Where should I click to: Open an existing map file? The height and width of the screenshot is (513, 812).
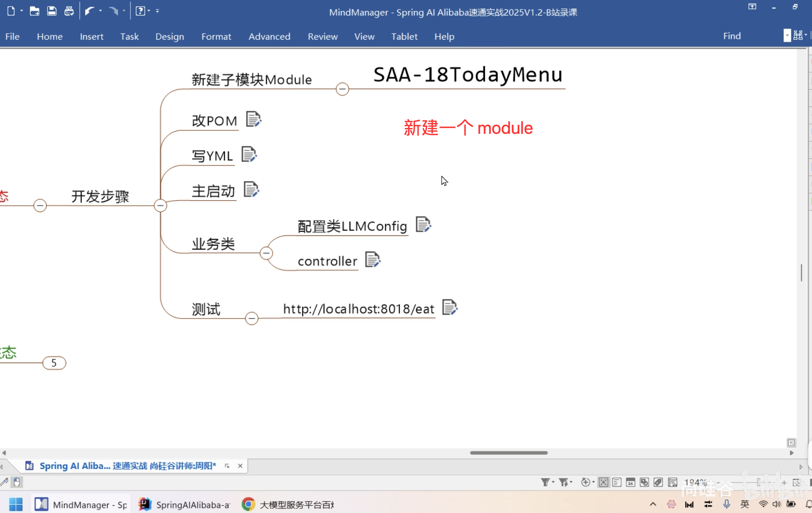(35, 11)
